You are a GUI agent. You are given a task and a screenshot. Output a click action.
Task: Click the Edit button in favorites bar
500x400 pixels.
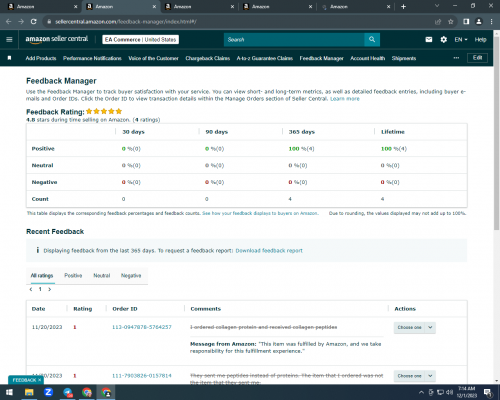[477, 58]
